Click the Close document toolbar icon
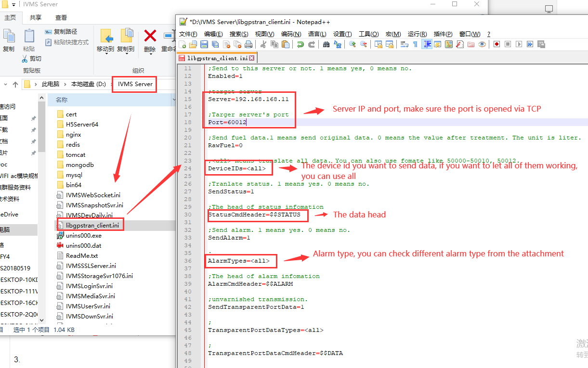Screen dimensions: 588x368 pyautogui.click(x=226, y=44)
